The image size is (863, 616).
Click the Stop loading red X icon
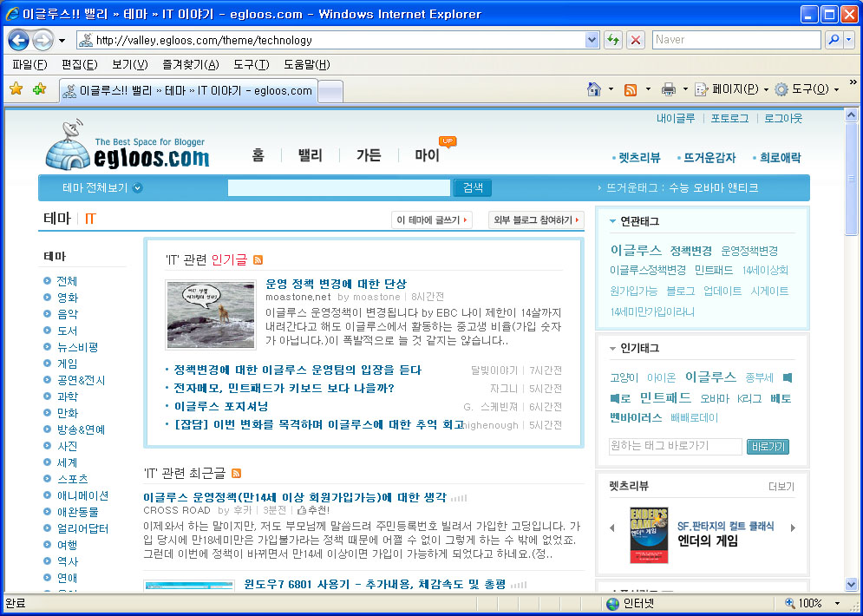click(636, 40)
